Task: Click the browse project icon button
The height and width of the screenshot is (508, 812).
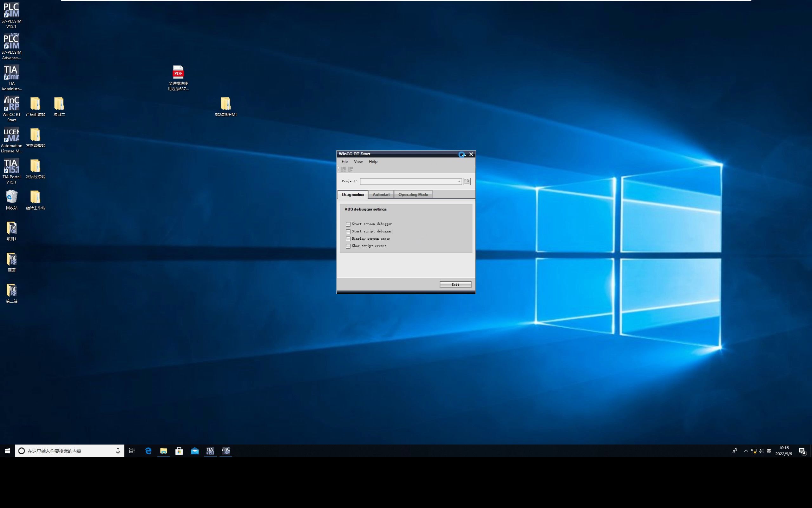Action: click(467, 181)
